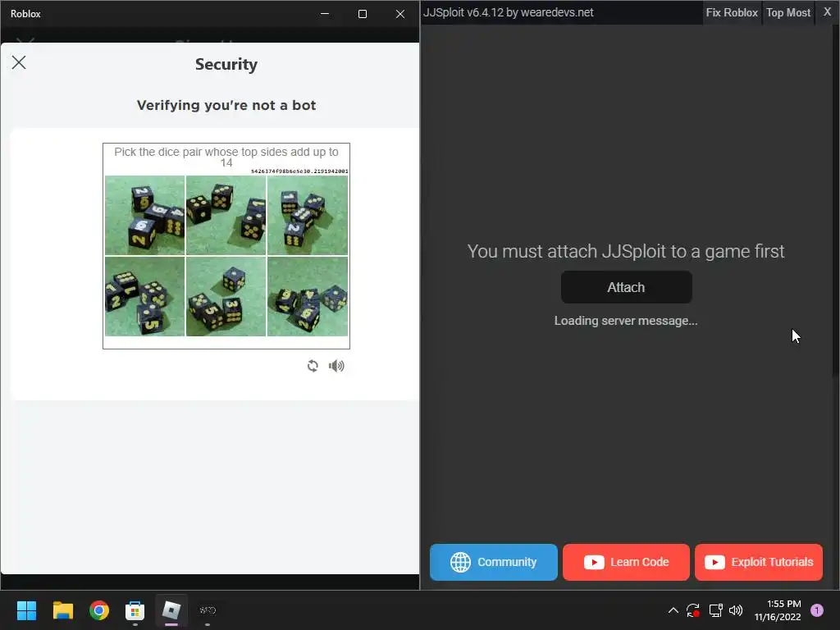Open the Learn Code YouTube button
The image size is (840, 630).
tap(626, 562)
